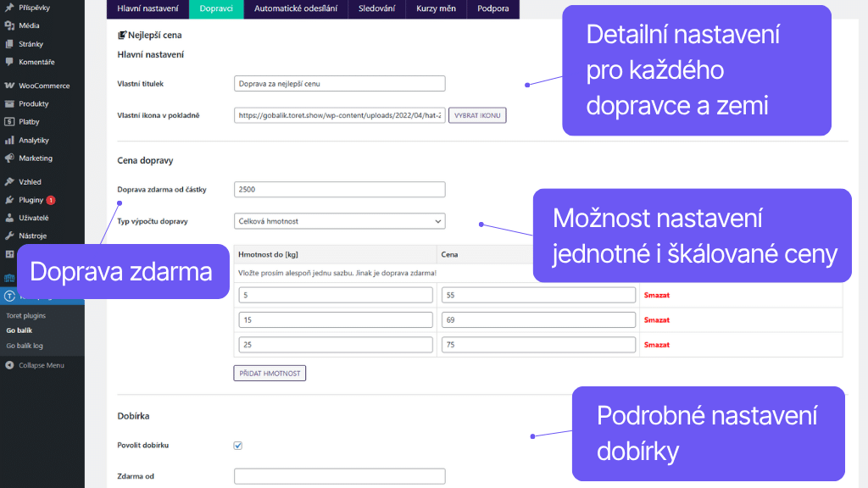Open Nástroje tools icon in sidebar
868x488 pixels.
(8, 236)
